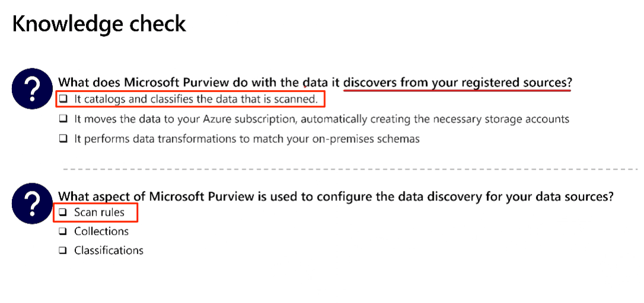Click the question mark icon beside the first question
This screenshot has width=644, height=303.
(x=31, y=88)
